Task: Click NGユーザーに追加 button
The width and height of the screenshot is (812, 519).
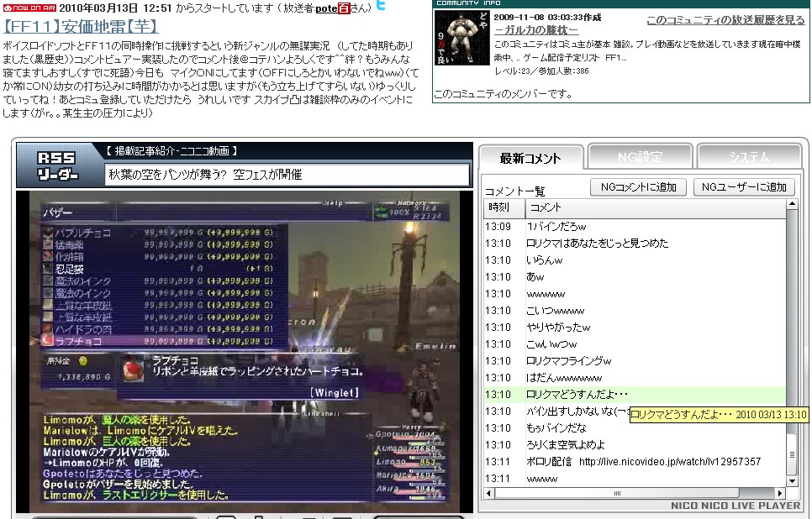Action: [x=744, y=186]
